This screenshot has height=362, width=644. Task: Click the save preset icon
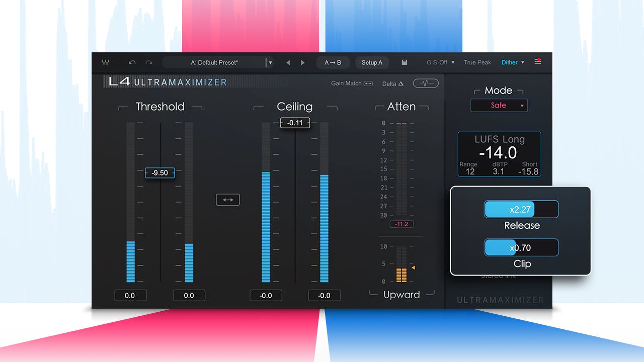405,62
